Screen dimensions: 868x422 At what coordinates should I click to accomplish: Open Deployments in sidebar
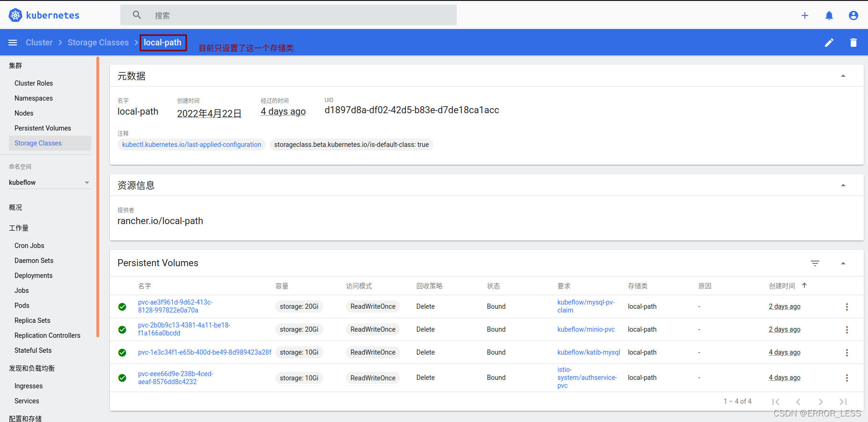point(33,276)
